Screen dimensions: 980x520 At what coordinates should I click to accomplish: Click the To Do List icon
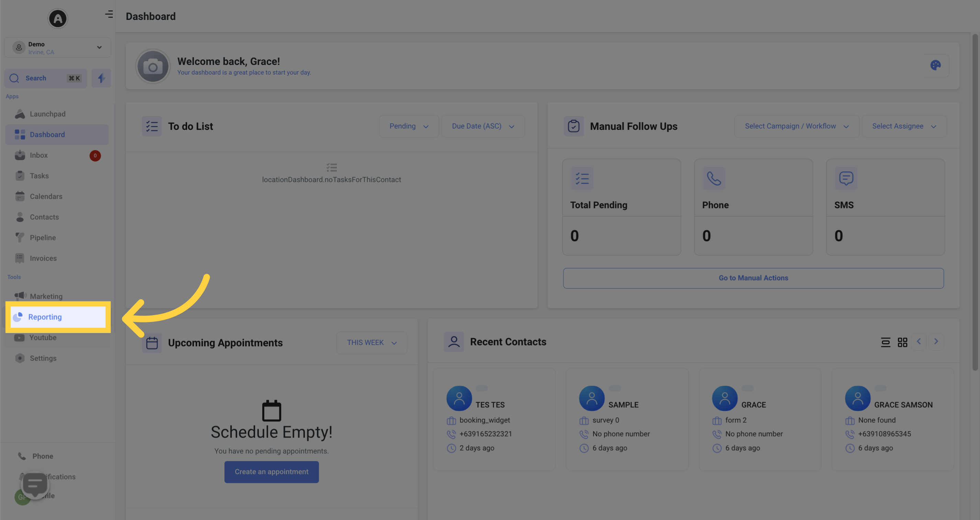point(152,126)
